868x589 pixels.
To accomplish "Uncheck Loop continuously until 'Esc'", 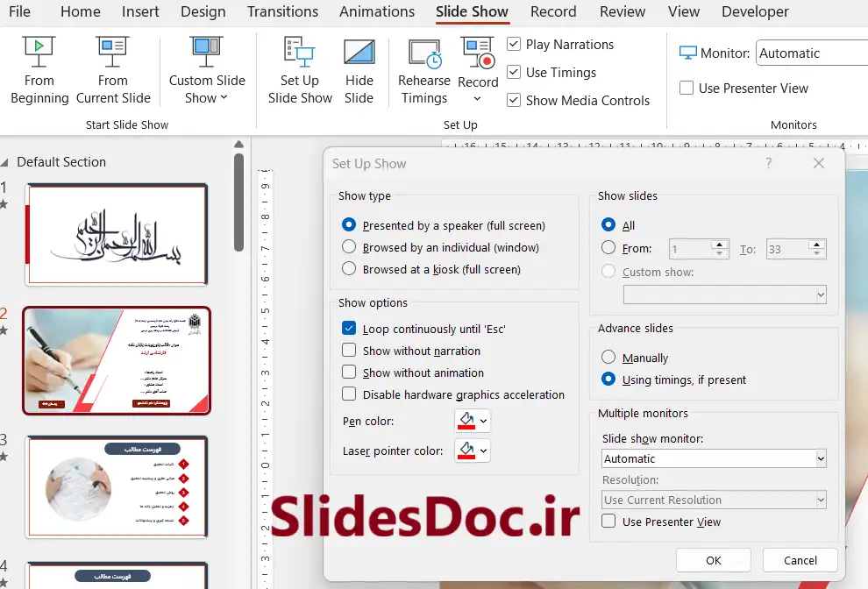I will click(x=349, y=329).
